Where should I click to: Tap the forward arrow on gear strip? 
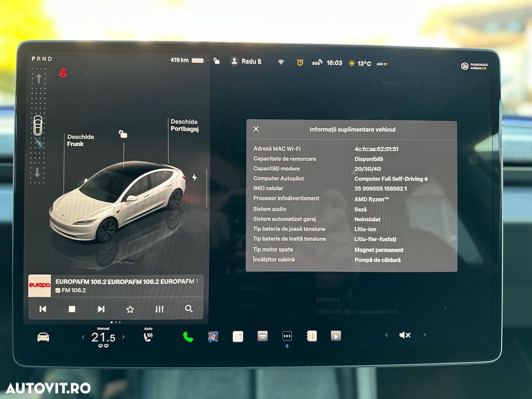(x=39, y=78)
